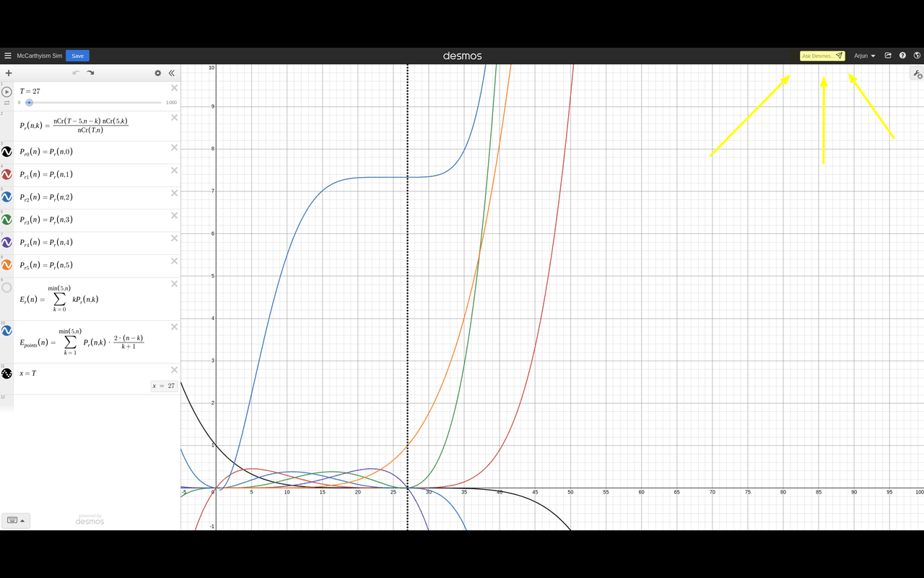Click the x = 27 evaluation box
The width and height of the screenshot is (924, 578).
(x=164, y=386)
